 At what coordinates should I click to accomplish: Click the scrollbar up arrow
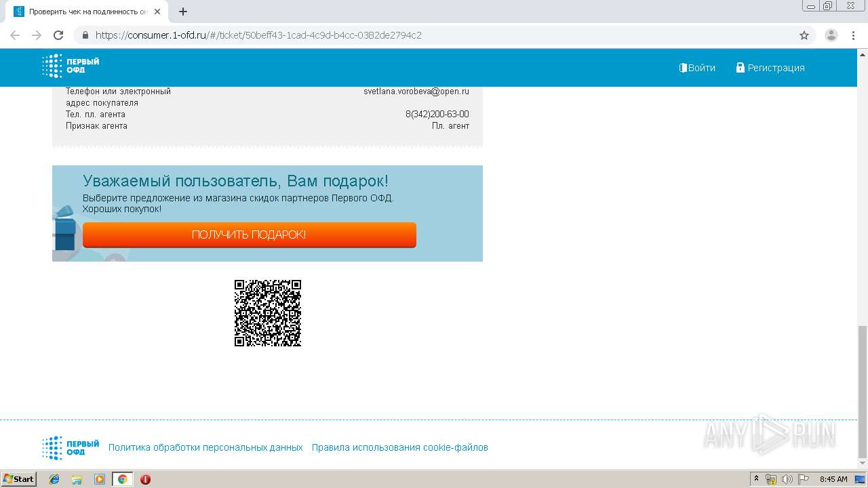862,54
